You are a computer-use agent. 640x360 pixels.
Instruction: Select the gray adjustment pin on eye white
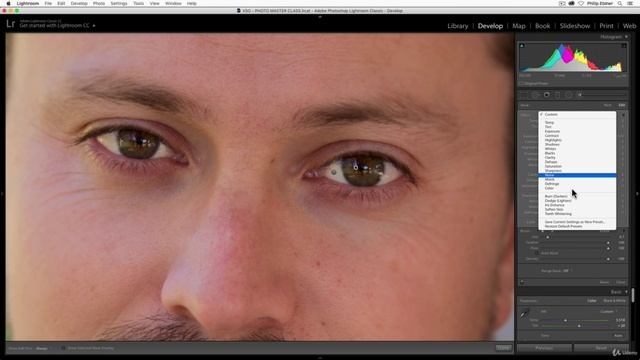coord(334,172)
